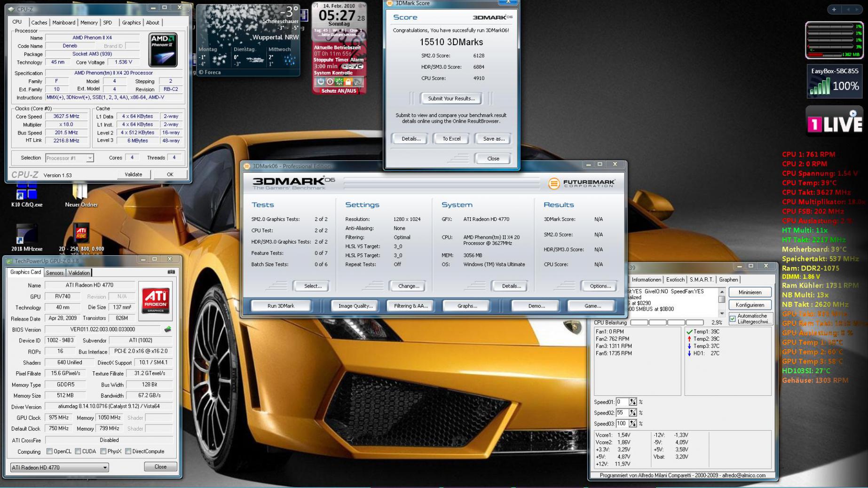
Task: Open the Neuer Ordner desktop folder
Action: (x=81, y=195)
